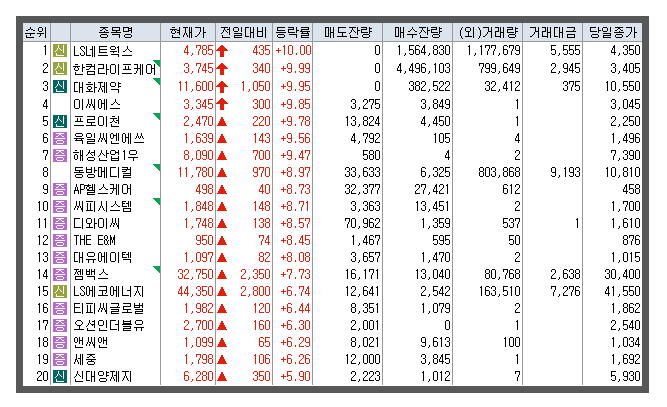667x407 pixels.
Task: Select the stock name 젬백스
Action: tap(91, 275)
